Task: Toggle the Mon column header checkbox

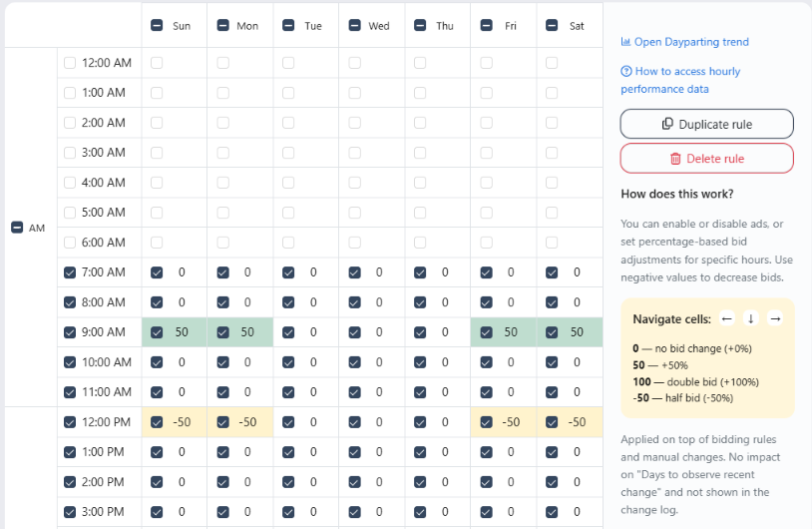Action: coord(222,25)
